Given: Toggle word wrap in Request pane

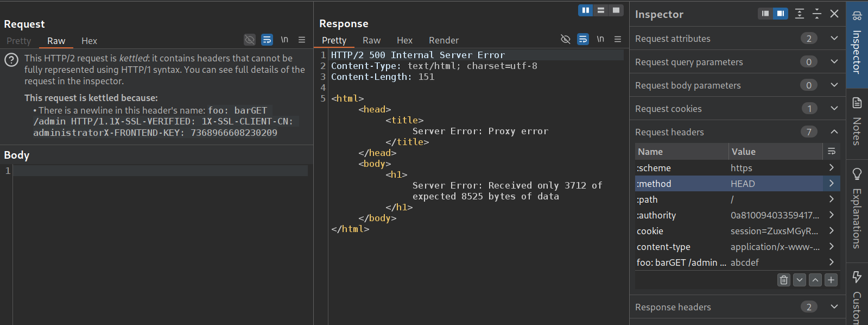Looking at the screenshot, I should point(267,40).
